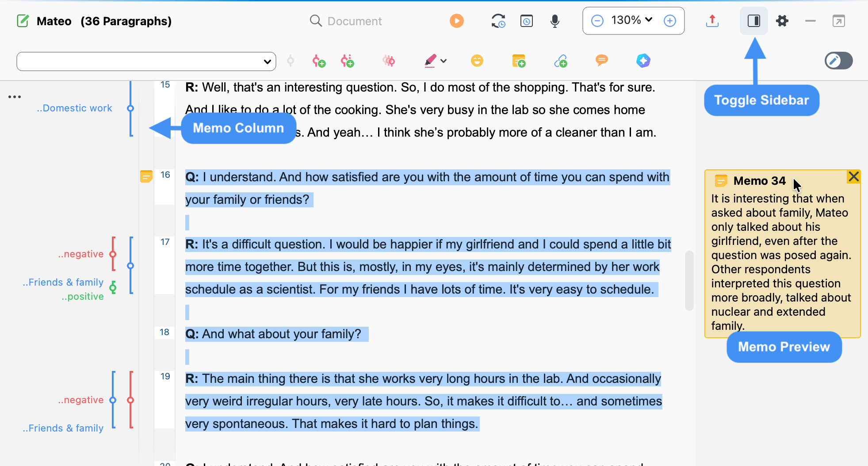
Task: Zoom in using the plus control
Action: [x=669, y=20]
